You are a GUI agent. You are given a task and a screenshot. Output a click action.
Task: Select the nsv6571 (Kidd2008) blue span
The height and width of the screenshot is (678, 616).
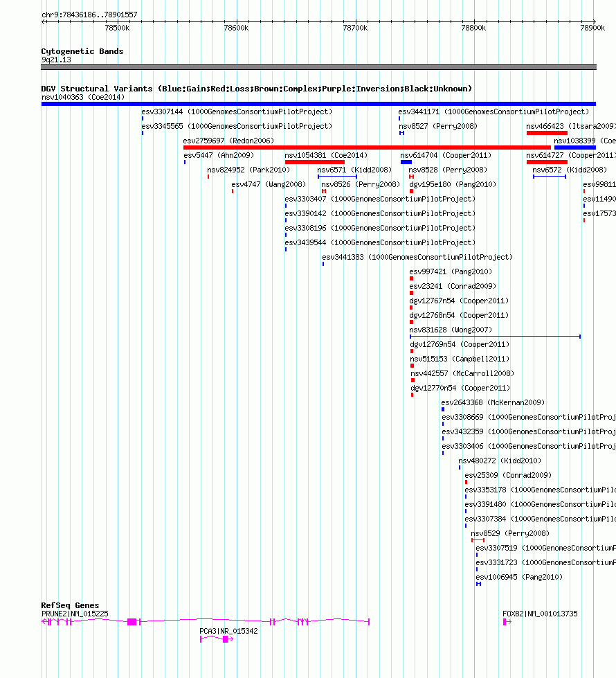[x=337, y=177]
